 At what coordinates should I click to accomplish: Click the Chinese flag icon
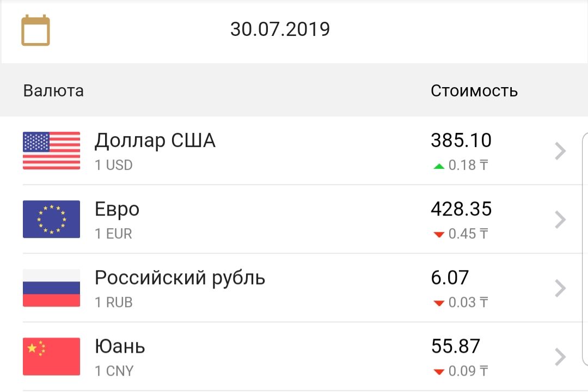51,357
